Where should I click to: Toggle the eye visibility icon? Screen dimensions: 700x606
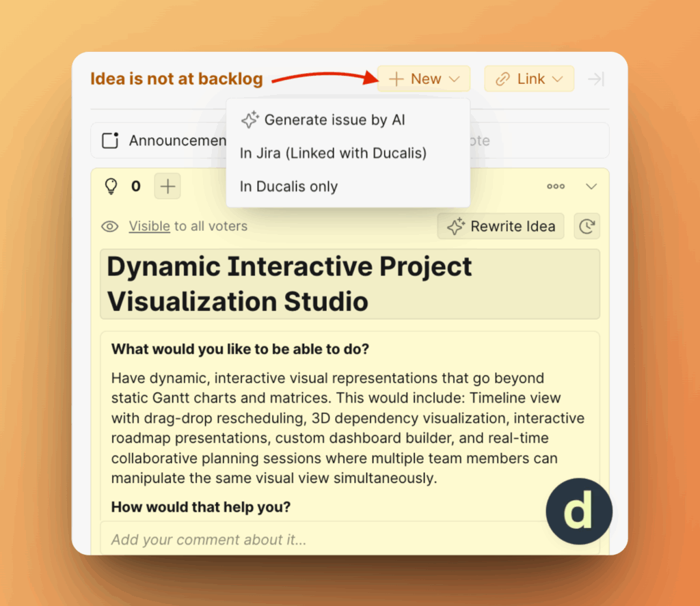click(110, 226)
